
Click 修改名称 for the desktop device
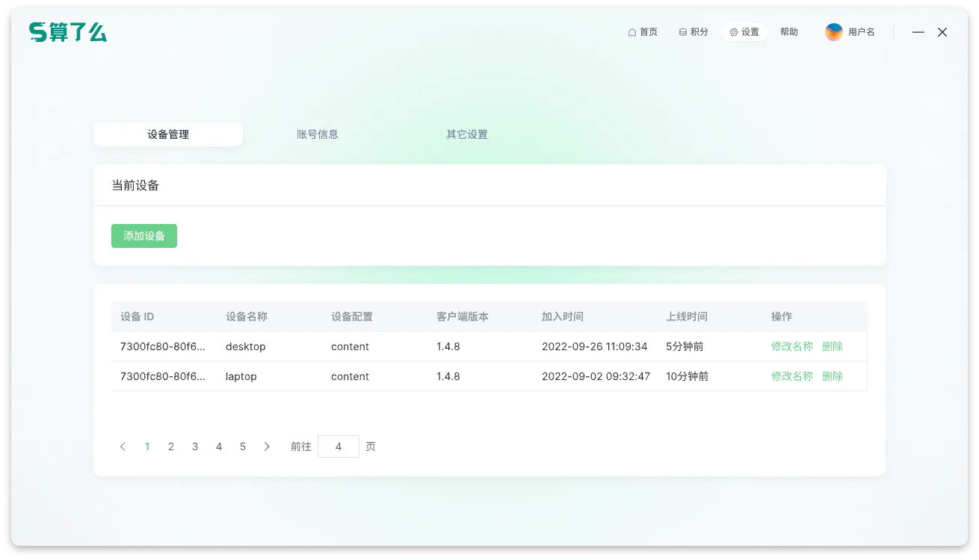click(791, 346)
